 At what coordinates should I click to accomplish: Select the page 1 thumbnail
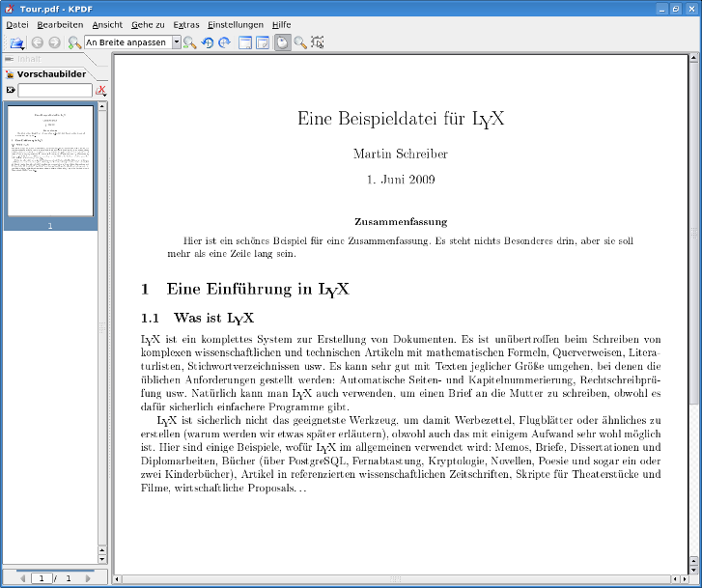pos(50,161)
